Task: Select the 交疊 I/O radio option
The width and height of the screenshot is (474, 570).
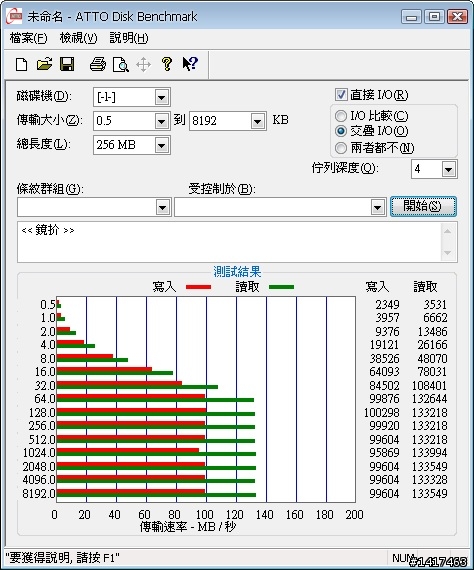Action: [x=341, y=131]
